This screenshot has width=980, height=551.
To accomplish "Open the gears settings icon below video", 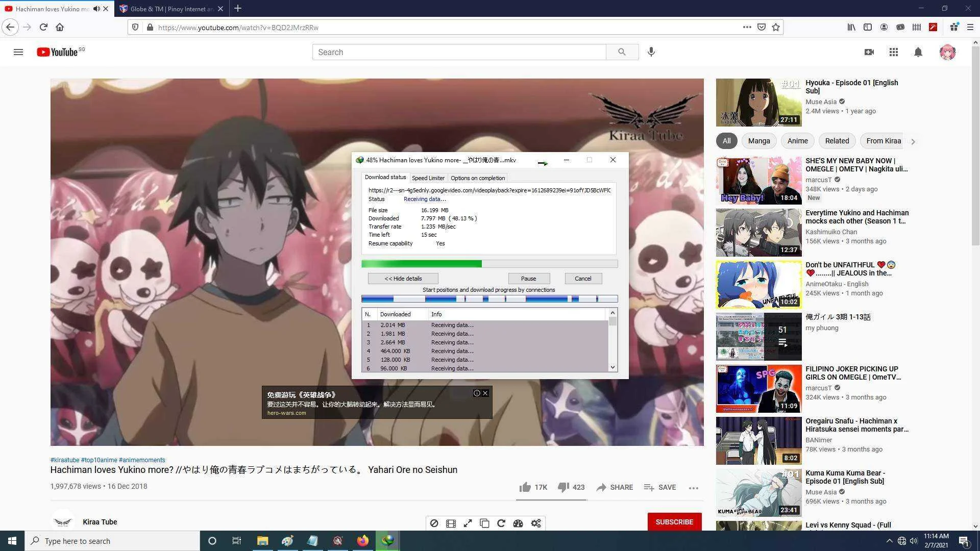I will (x=535, y=523).
